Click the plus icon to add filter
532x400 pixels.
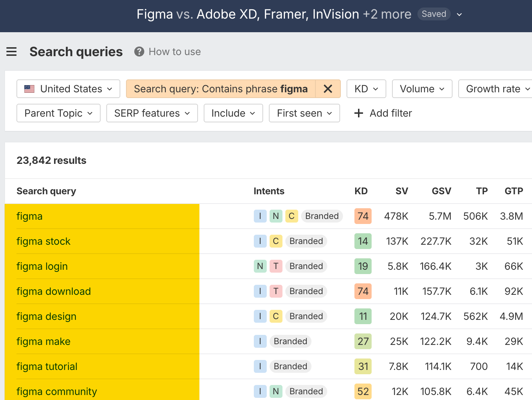358,113
